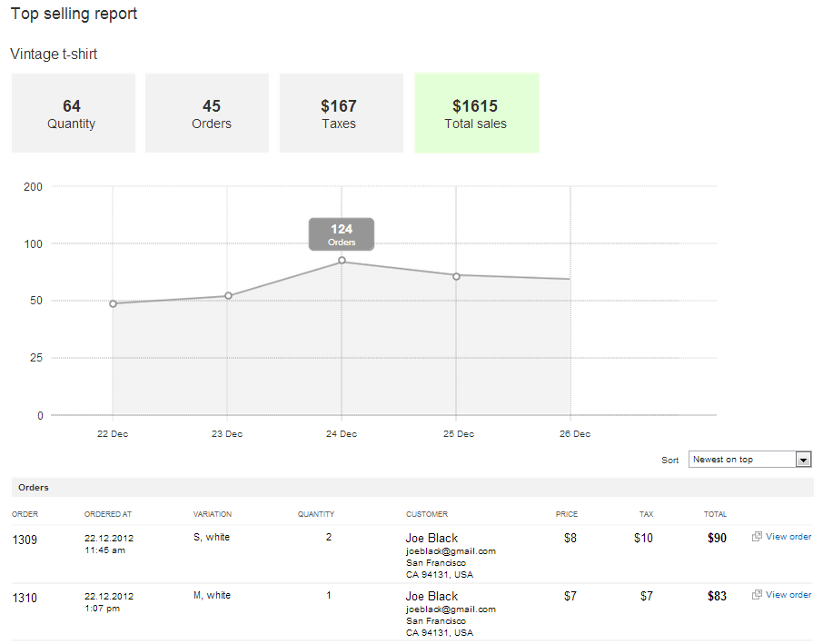The image size is (833, 644).
Task: Select the Taxes summary tile showing $167
Action: [341, 114]
